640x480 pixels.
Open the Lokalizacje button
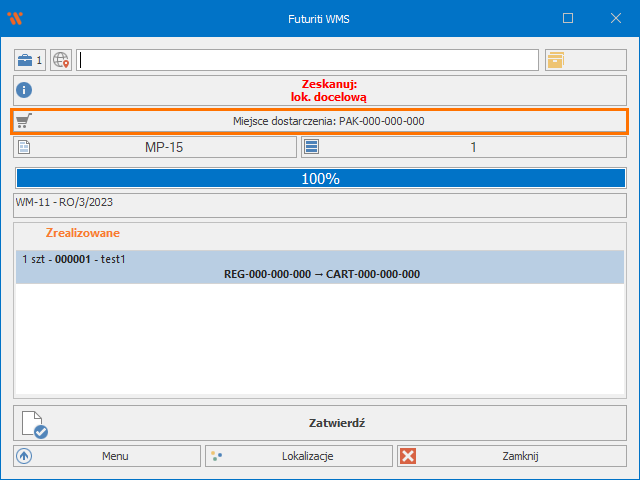click(298, 456)
